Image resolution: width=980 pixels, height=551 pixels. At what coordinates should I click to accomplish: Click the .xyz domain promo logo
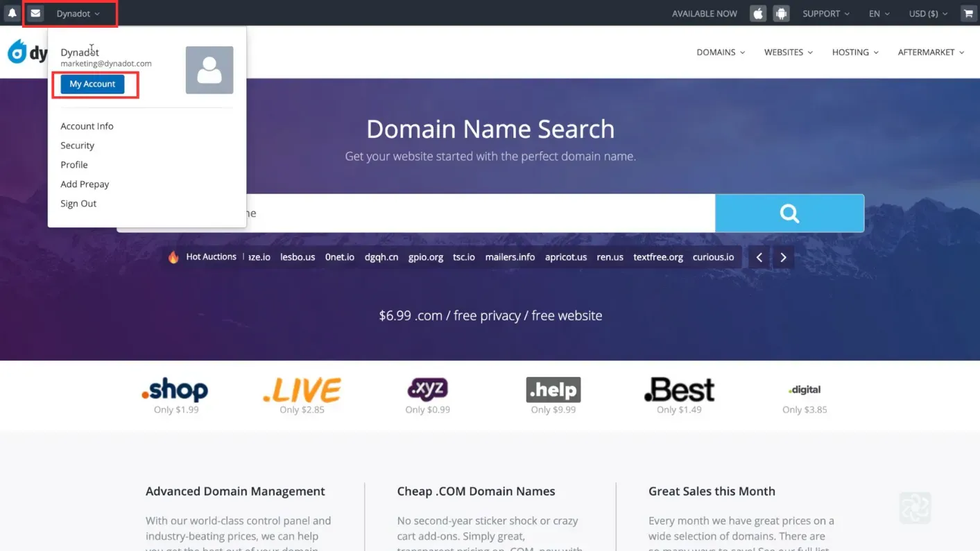click(427, 390)
